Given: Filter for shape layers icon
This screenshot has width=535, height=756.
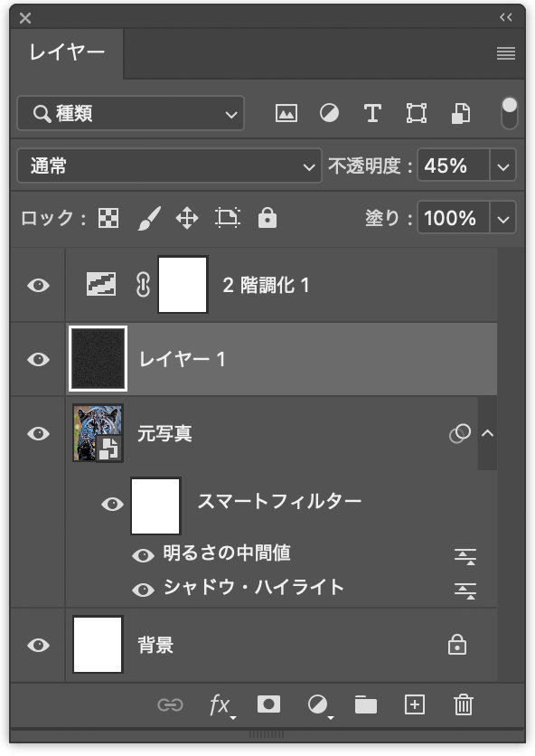Looking at the screenshot, I should [x=416, y=114].
